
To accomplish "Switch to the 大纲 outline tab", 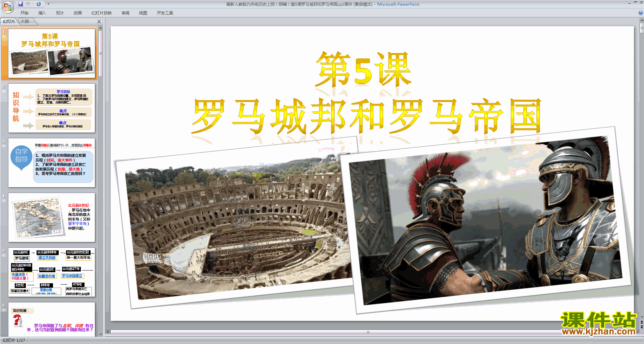I will [25, 21].
